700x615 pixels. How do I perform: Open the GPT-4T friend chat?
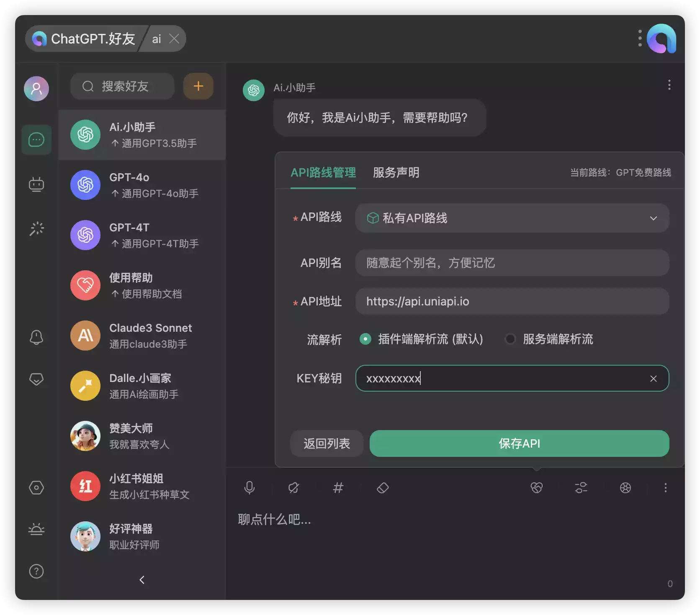click(142, 235)
